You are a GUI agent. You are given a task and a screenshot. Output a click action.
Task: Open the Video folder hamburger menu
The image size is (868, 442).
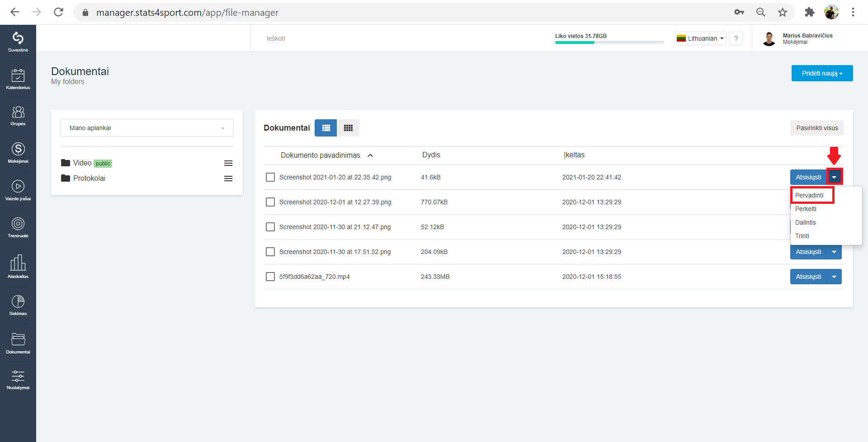pyautogui.click(x=228, y=163)
